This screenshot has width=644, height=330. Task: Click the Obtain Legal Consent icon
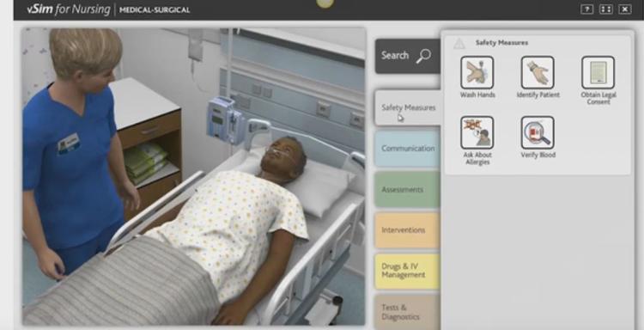point(598,72)
